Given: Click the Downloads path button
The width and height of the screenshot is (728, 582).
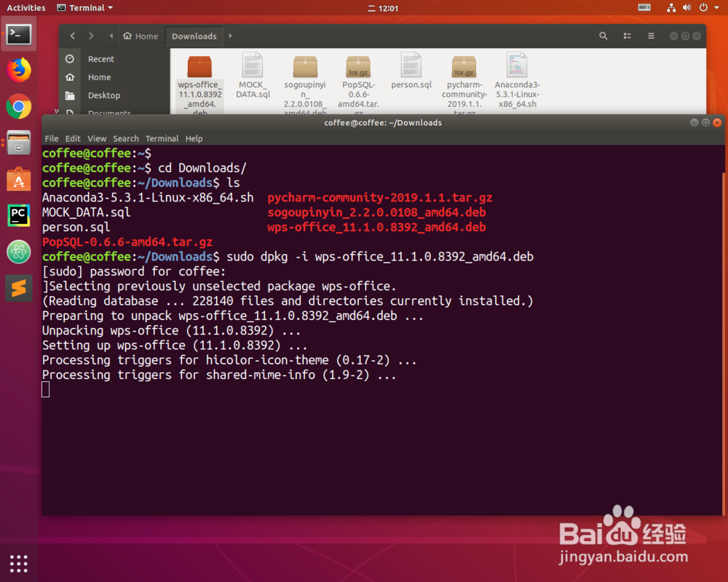Looking at the screenshot, I should [x=194, y=36].
